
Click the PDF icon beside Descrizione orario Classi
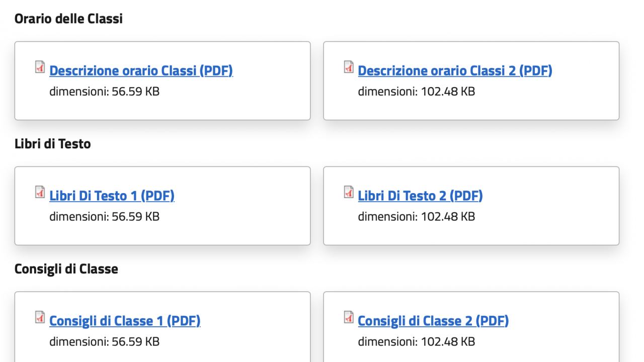click(x=40, y=67)
